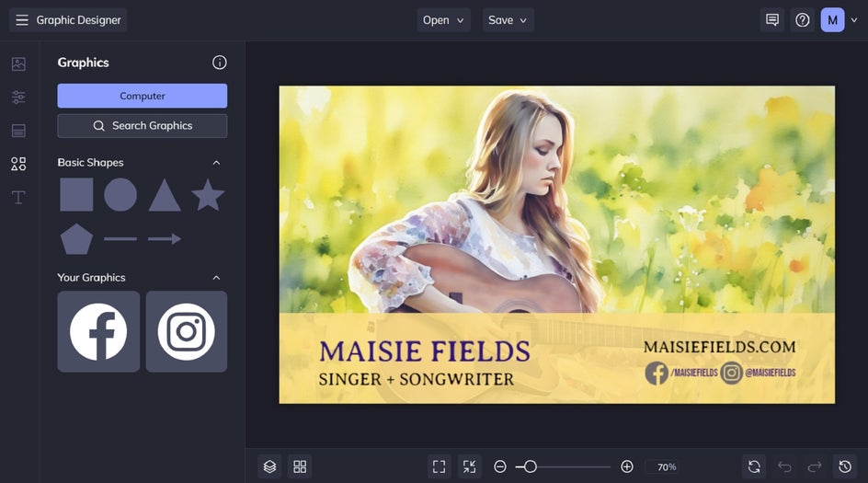Collapse the Basic Shapes section
Image resolution: width=868 pixels, height=483 pixels.
[x=216, y=163]
